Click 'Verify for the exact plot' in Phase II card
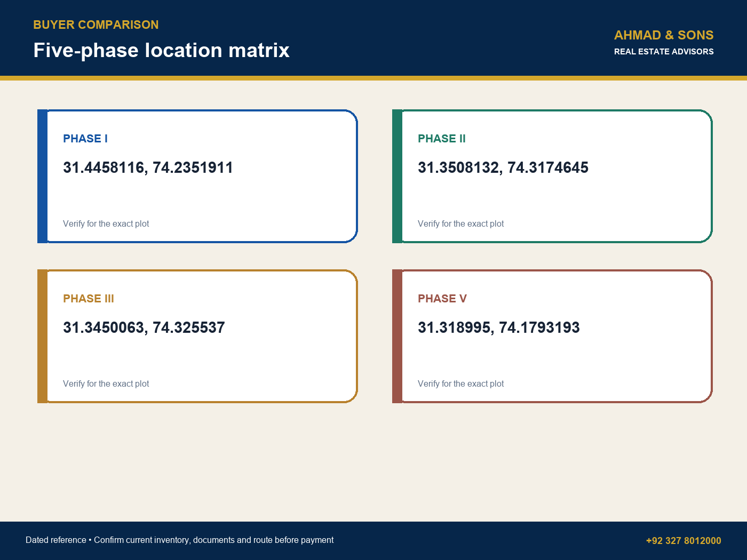The height and width of the screenshot is (560, 747). coord(461,224)
